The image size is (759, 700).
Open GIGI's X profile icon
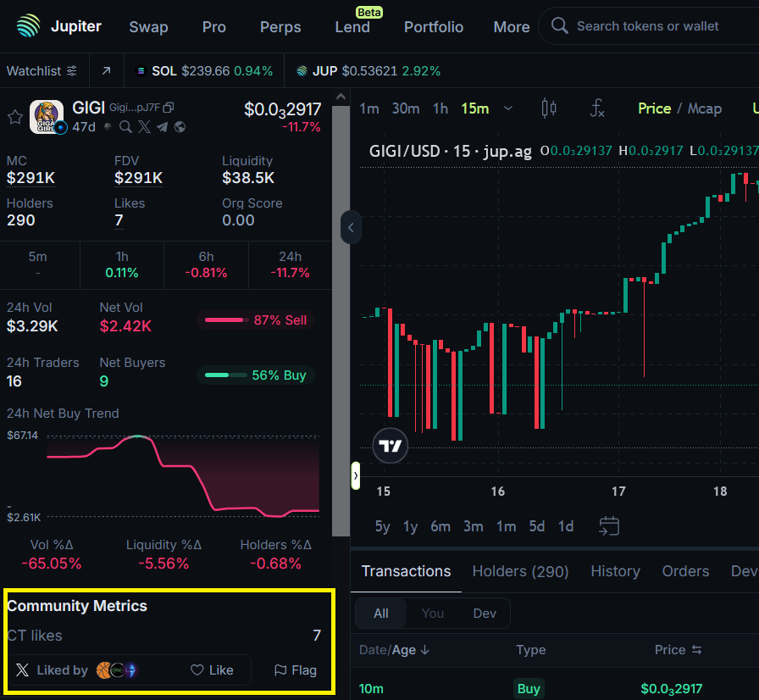144,127
